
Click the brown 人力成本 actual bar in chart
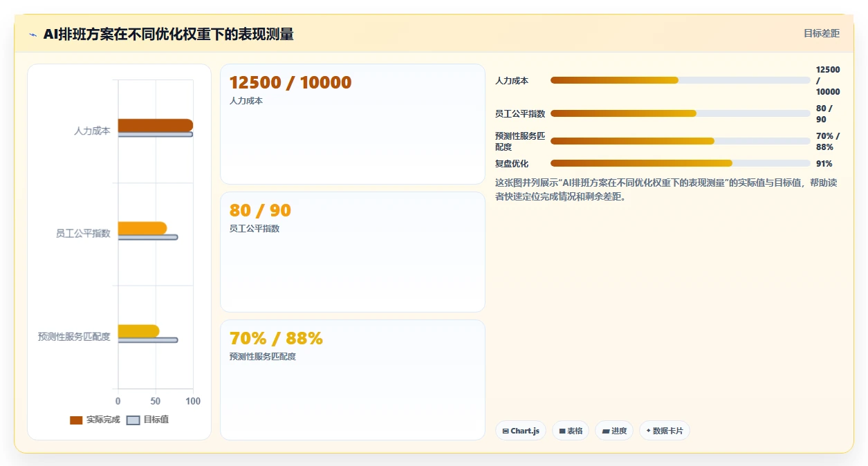(156, 125)
